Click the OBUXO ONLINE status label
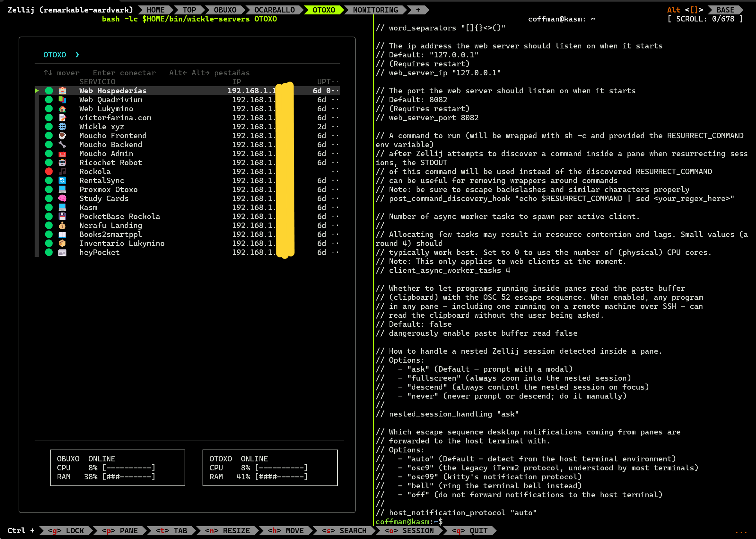This screenshot has width=756, height=539. click(102, 459)
